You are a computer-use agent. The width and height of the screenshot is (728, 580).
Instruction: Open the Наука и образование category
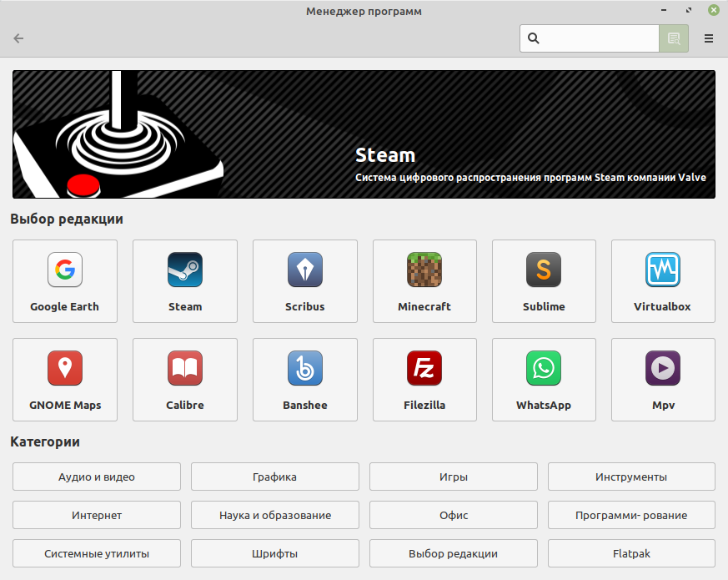tap(275, 515)
